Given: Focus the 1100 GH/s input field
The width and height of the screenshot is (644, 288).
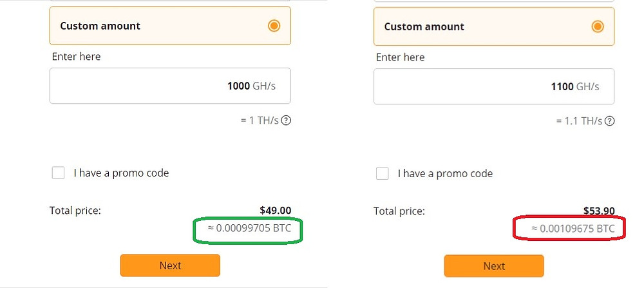Looking at the screenshot, I should point(494,87).
